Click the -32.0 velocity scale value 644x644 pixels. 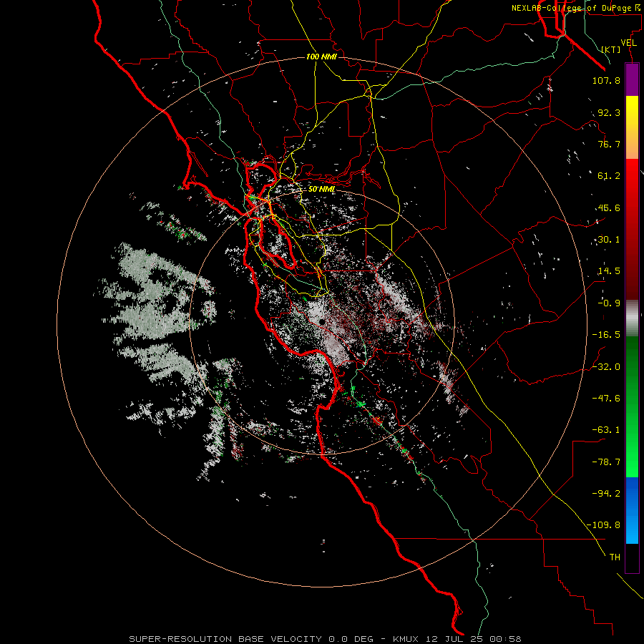606,367
